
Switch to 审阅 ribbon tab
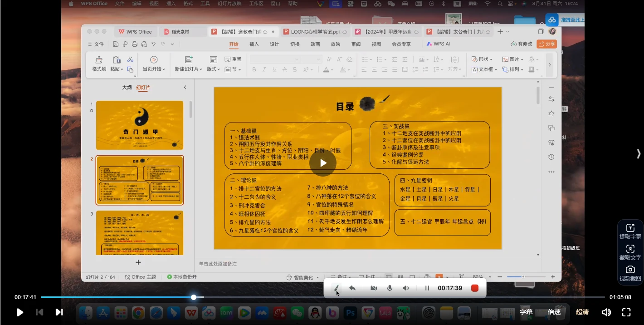click(356, 44)
